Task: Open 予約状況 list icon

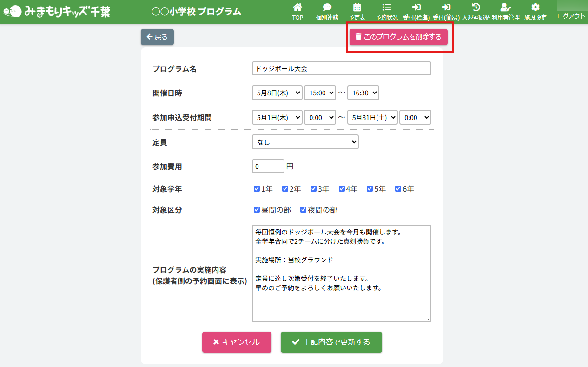Action: pos(386,7)
